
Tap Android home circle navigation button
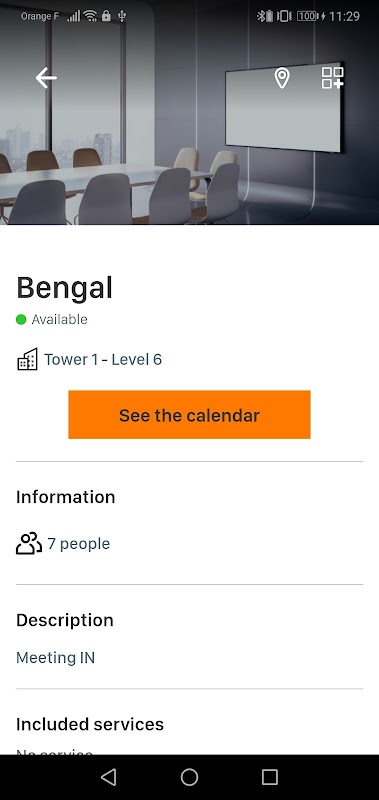[189, 777]
